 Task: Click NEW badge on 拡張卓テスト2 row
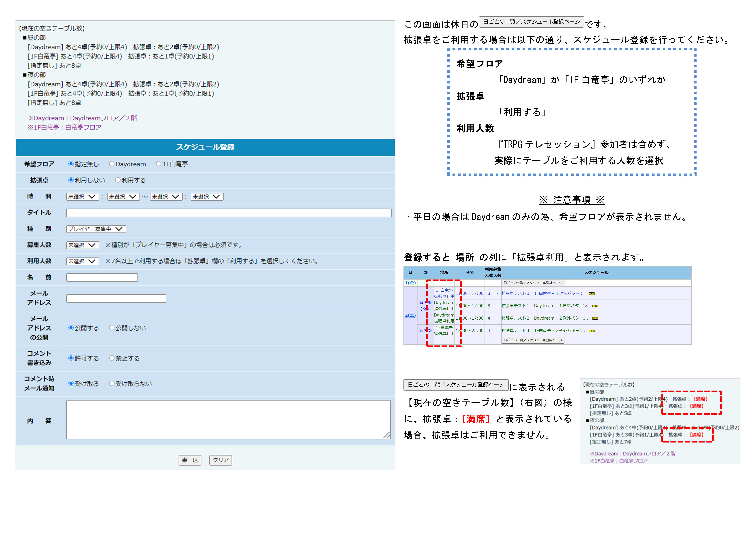coord(595,318)
